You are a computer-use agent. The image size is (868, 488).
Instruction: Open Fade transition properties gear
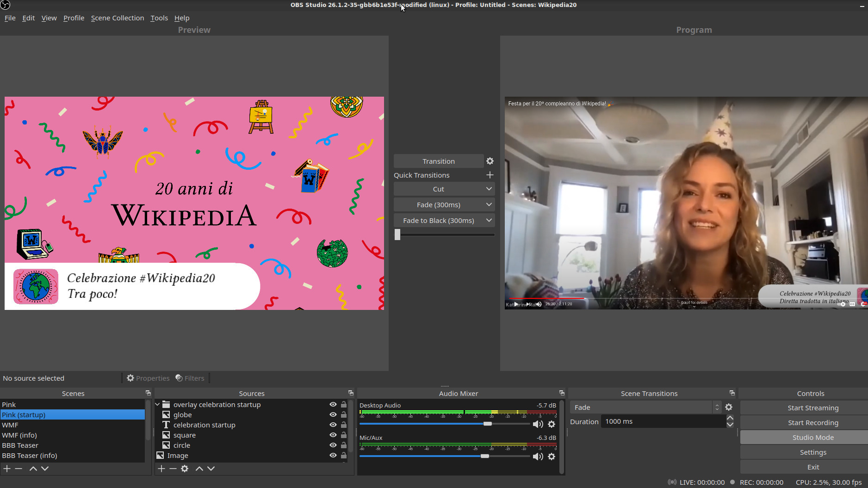click(x=729, y=407)
